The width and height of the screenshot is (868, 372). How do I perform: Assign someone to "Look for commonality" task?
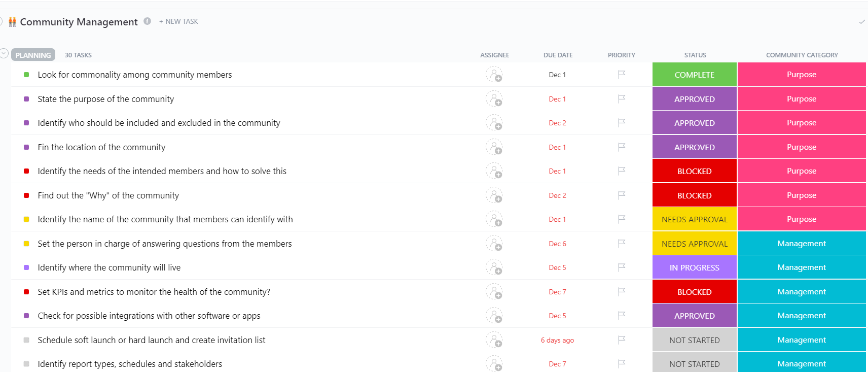pyautogui.click(x=494, y=75)
